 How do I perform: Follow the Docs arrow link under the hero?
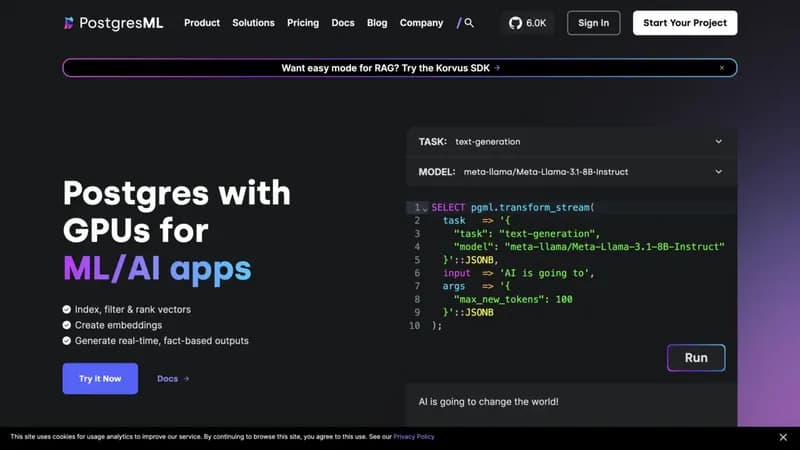tap(173, 379)
